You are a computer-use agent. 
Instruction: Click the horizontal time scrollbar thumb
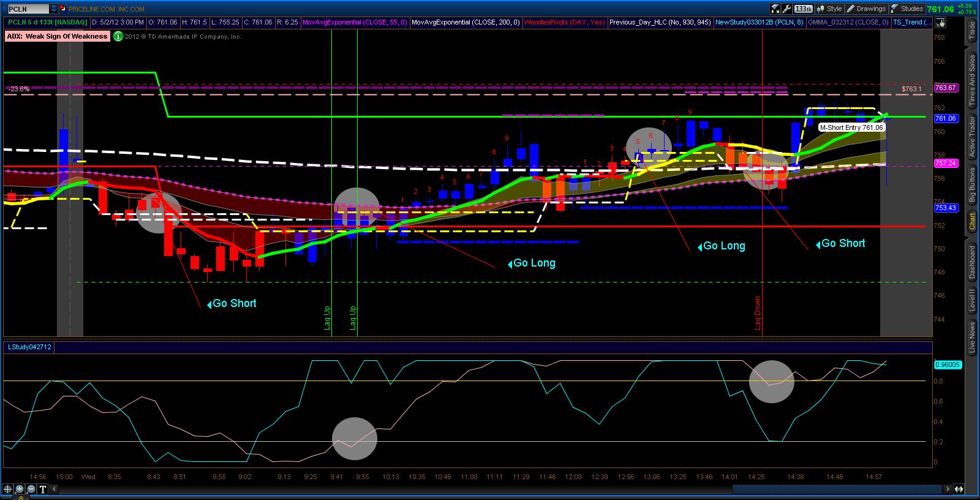point(837,489)
